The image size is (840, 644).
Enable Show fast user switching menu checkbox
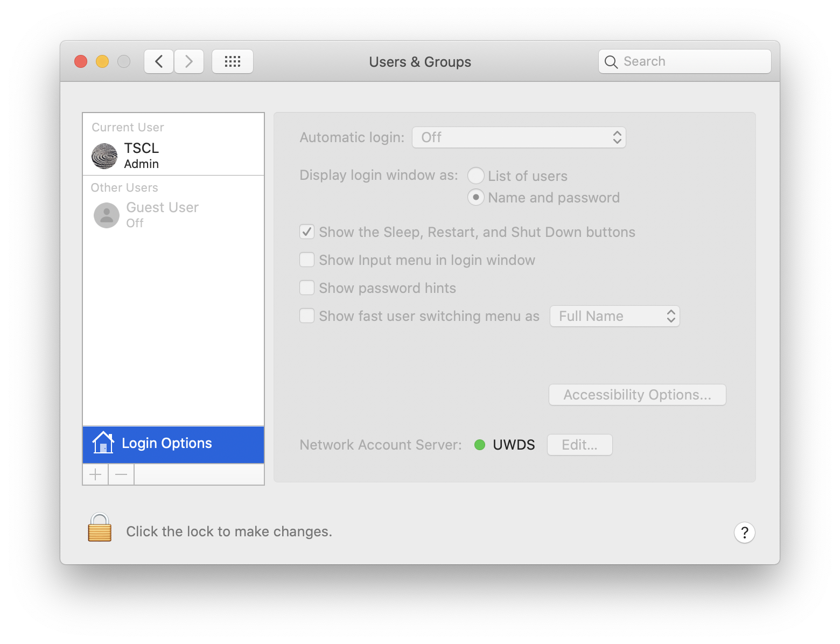307,316
